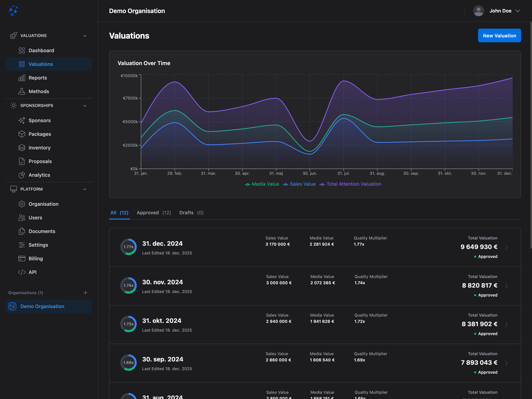Open Methods using its flask icon
The image size is (532, 399).
22,91
